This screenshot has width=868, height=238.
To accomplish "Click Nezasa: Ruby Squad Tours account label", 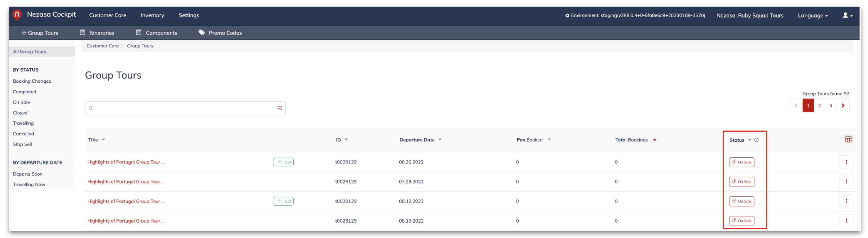I will pyautogui.click(x=750, y=15).
